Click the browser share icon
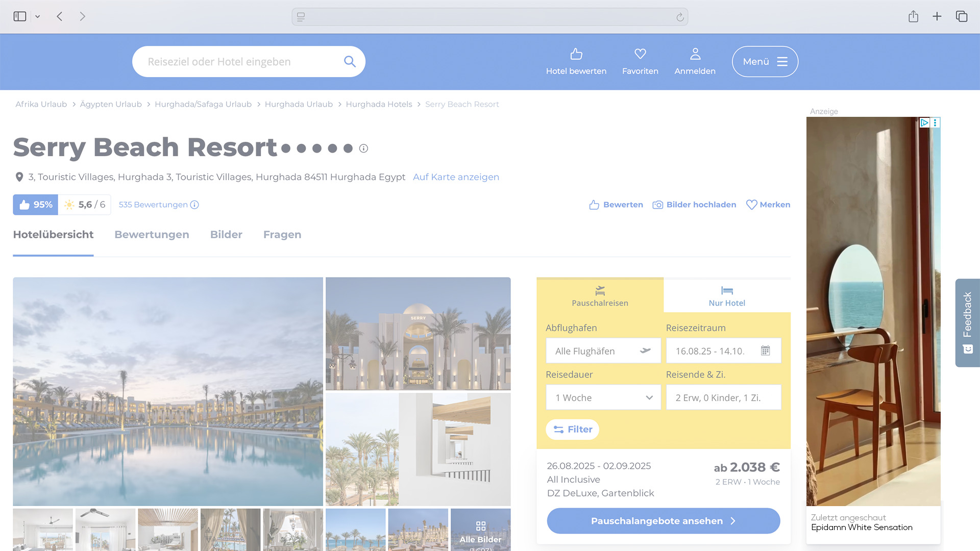The height and width of the screenshot is (551, 980). [x=913, y=16]
